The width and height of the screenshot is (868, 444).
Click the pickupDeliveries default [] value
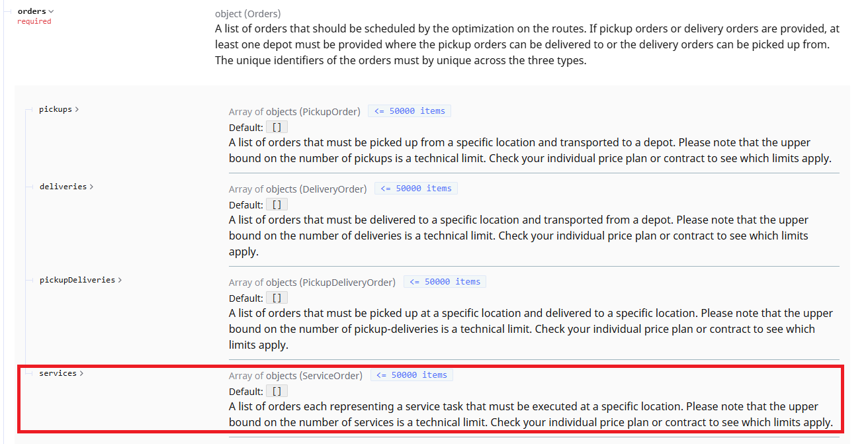277,298
